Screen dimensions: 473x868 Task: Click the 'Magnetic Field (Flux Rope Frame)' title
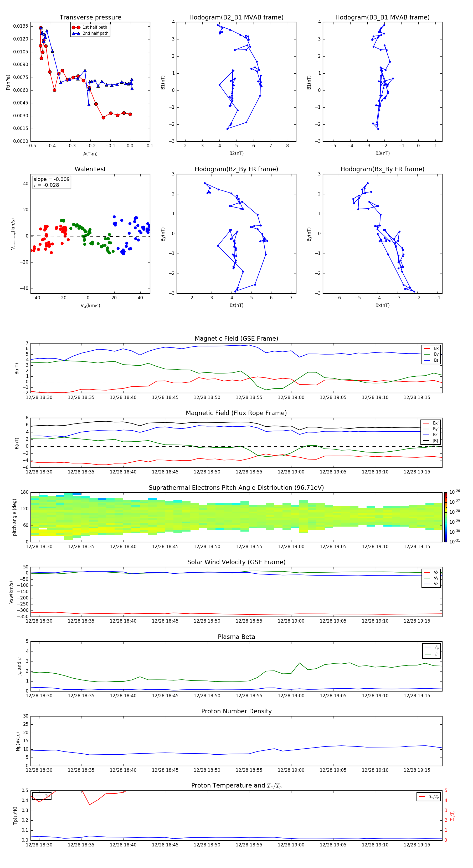236,413
